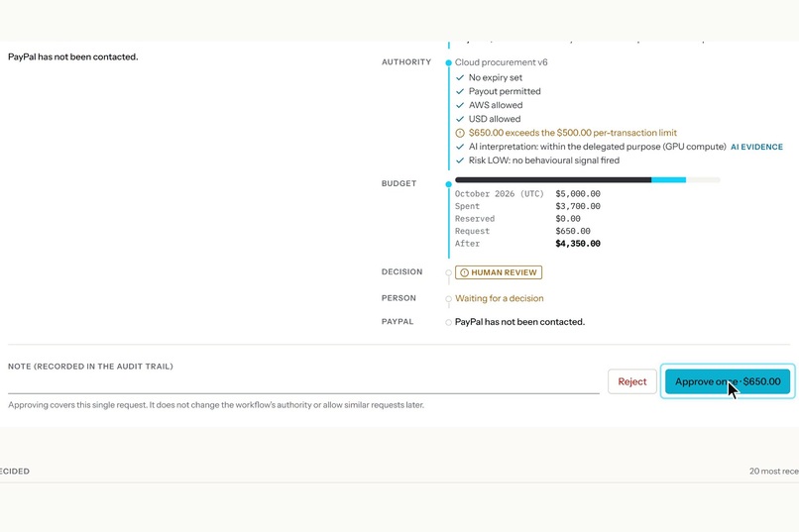Image resolution: width=799 pixels, height=532 pixels.
Task: Select the 'Approving covers this single request' notice
Action: tap(216, 405)
